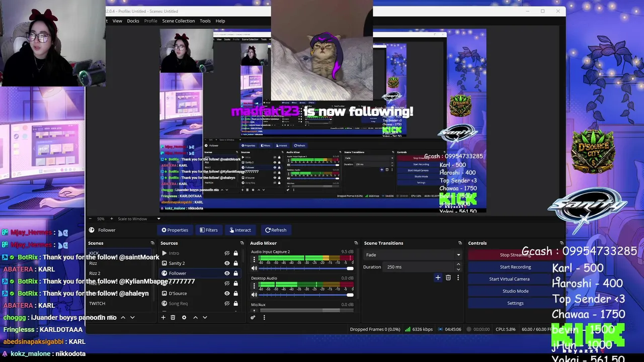Image resolution: width=644 pixels, height=362 pixels.
Task: Open the Help menu
Action: point(220,21)
